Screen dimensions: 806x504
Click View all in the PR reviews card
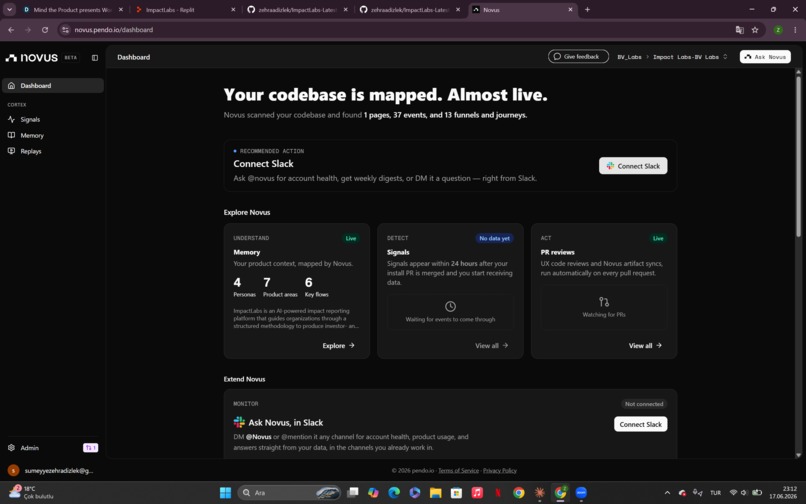[x=645, y=346]
